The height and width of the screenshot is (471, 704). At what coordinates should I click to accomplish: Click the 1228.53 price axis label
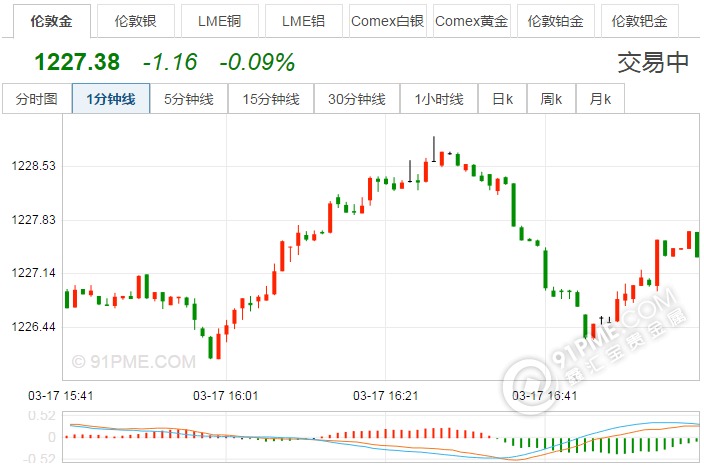point(34,166)
